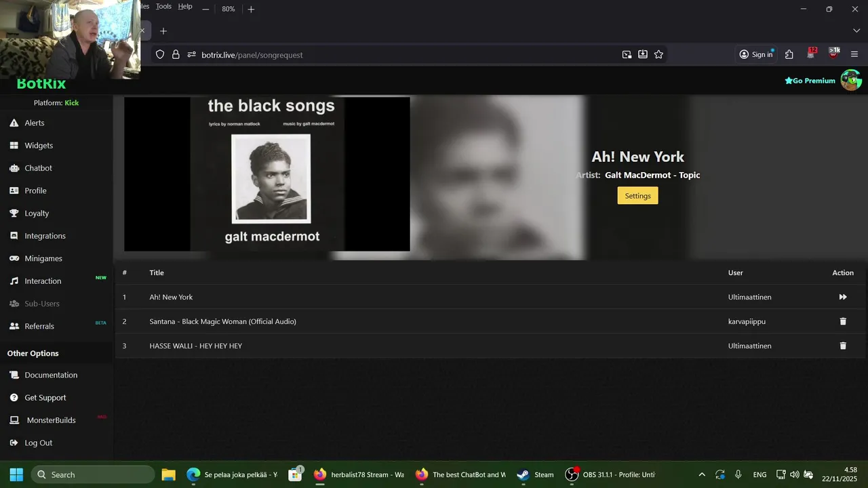Open Microsoft Store taskbar icon
The width and height of the screenshot is (868, 488).
[x=295, y=474]
